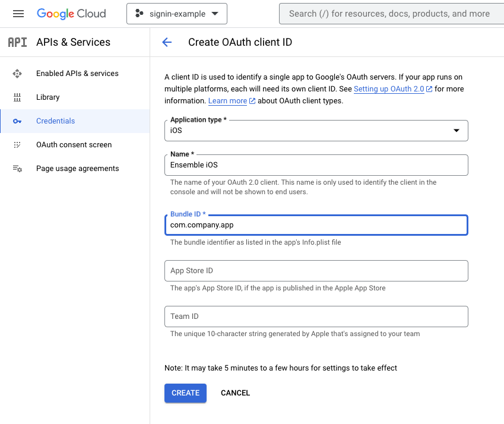The height and width of the screenshot is (424, 504).
Task: Click the CANCEL button
Action: tap(235, 393)
